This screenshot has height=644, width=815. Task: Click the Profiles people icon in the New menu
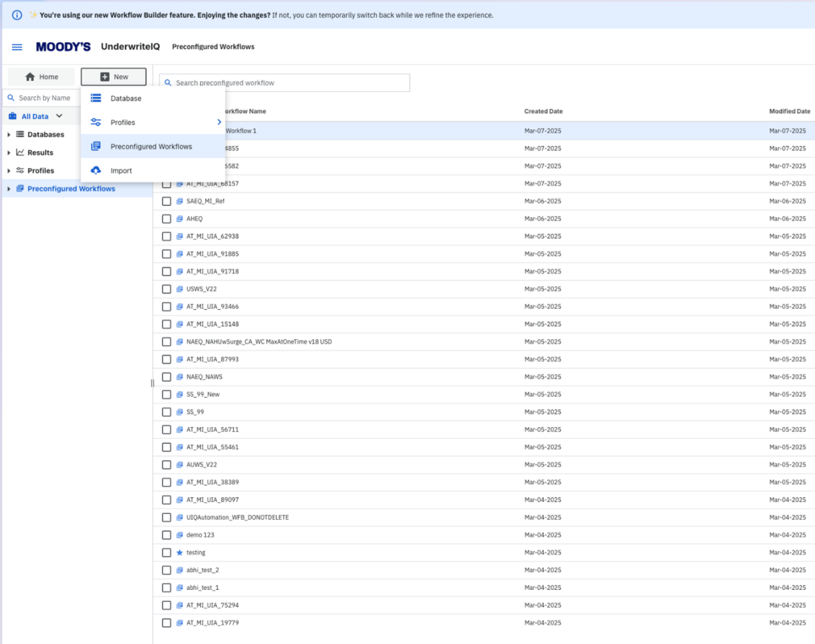click(97, 122)
